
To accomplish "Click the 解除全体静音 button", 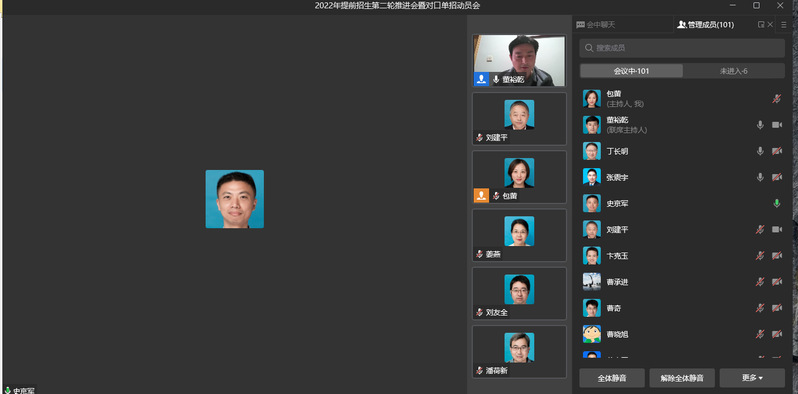I will coord(682,378).
